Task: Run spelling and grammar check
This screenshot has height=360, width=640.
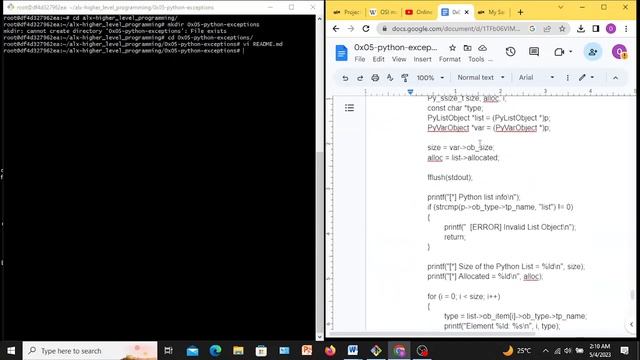Action: [x=390, y=78]
